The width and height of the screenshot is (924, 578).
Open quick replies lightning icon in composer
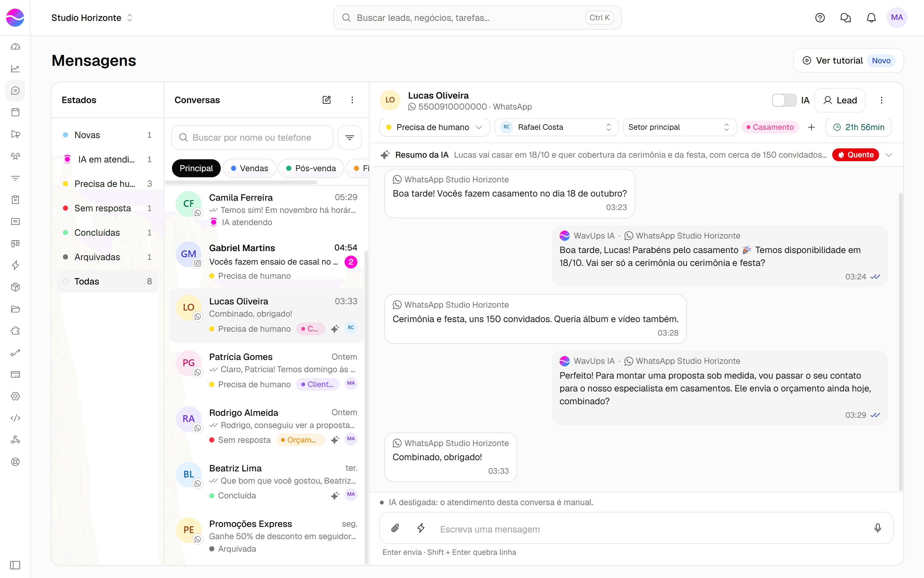421,528
